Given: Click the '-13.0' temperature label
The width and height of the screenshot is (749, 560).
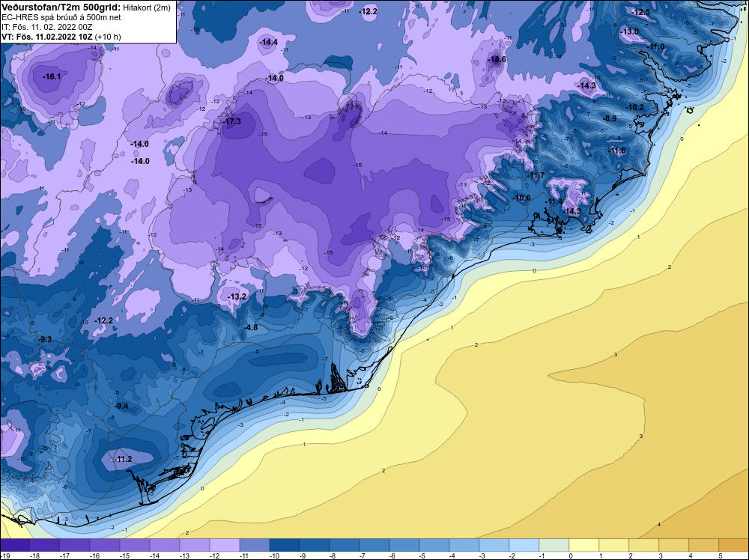Looking at the screenshot, I should (629, 32).
